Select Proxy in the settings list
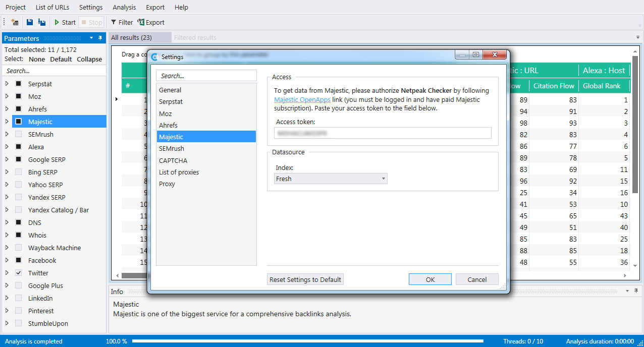The height and width of the screenshot is (347, 644). coord(167,184)
